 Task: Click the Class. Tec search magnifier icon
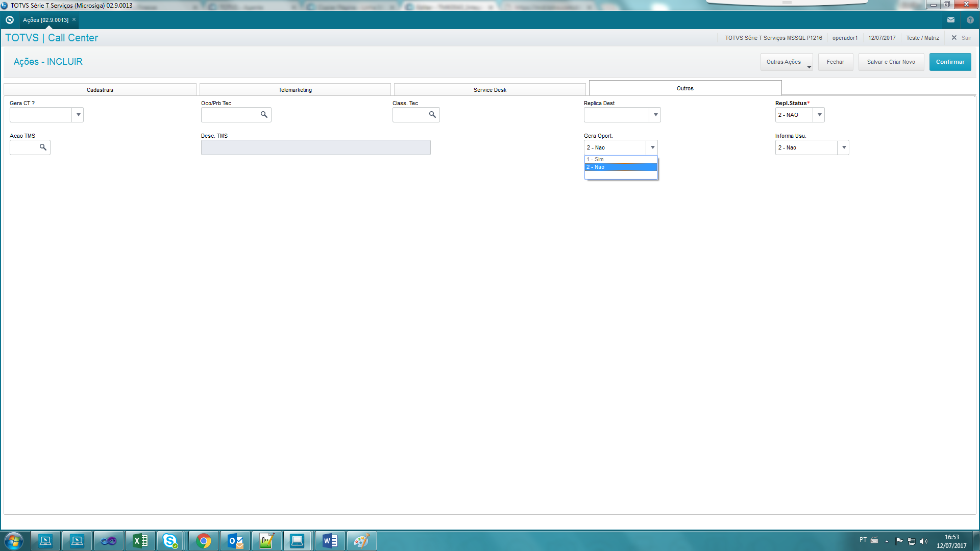pos(432,115)
